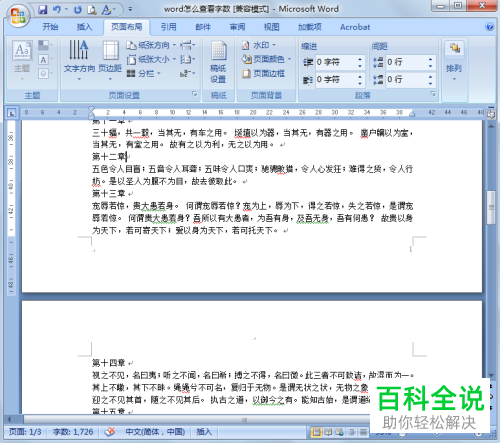Open 稿纸设置 manuscript settings
500x443 pixels.
[218, 62]
